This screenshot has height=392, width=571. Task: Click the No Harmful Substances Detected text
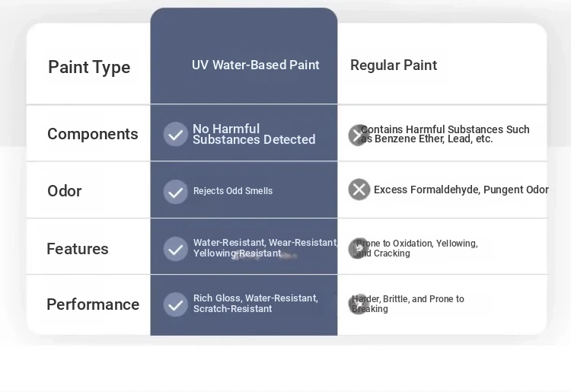click(254, 134)
